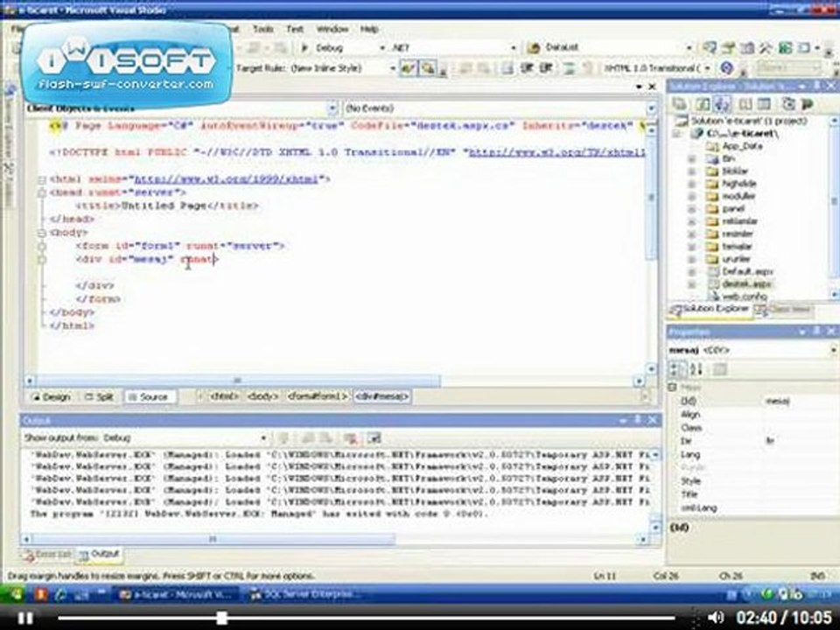The image size is (840, 630).
Task: Click the first icon right of DataList dropdown
Action: tap(710, 47)
